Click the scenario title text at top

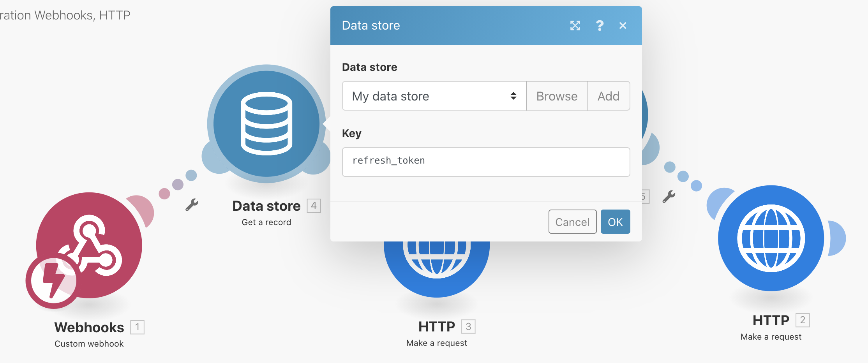(x=65, y=15)
